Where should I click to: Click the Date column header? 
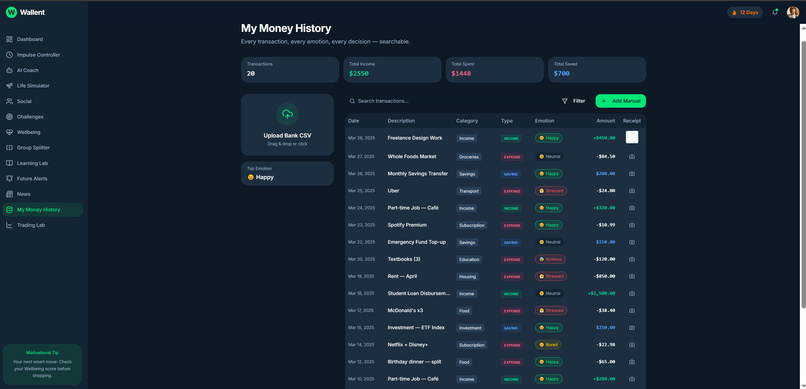click(354, 121)
